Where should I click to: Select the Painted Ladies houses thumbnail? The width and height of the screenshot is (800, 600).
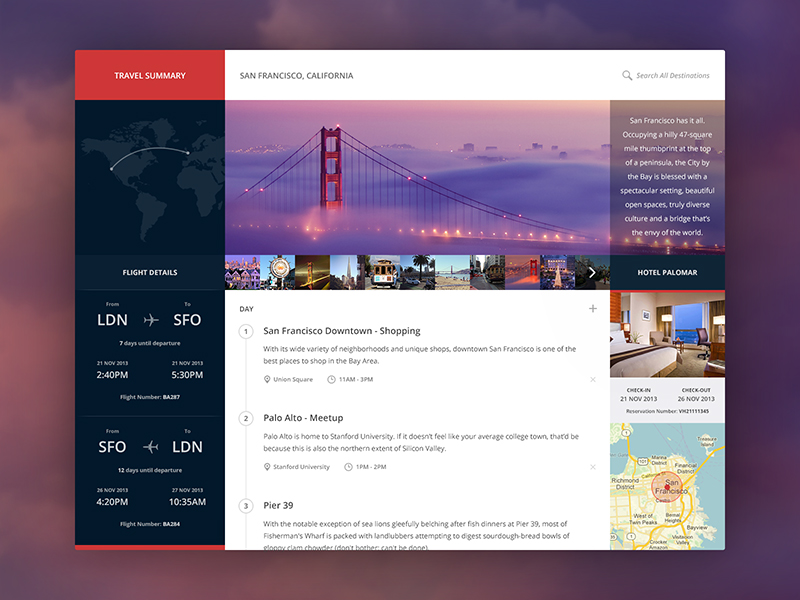(242, 272)
